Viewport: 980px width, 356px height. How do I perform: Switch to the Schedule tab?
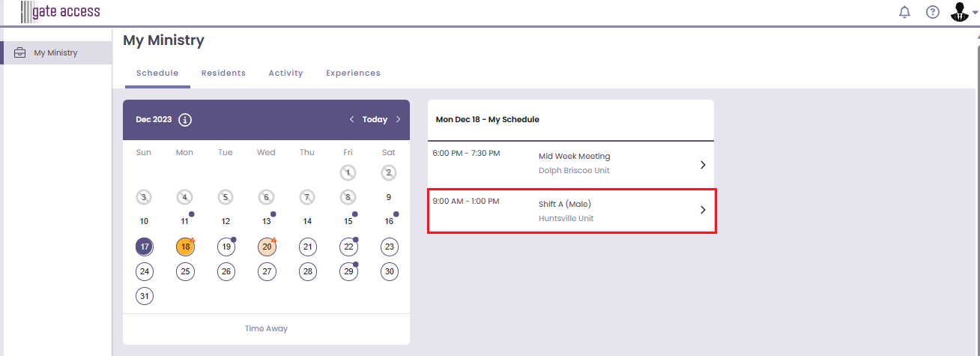[157, 73]
